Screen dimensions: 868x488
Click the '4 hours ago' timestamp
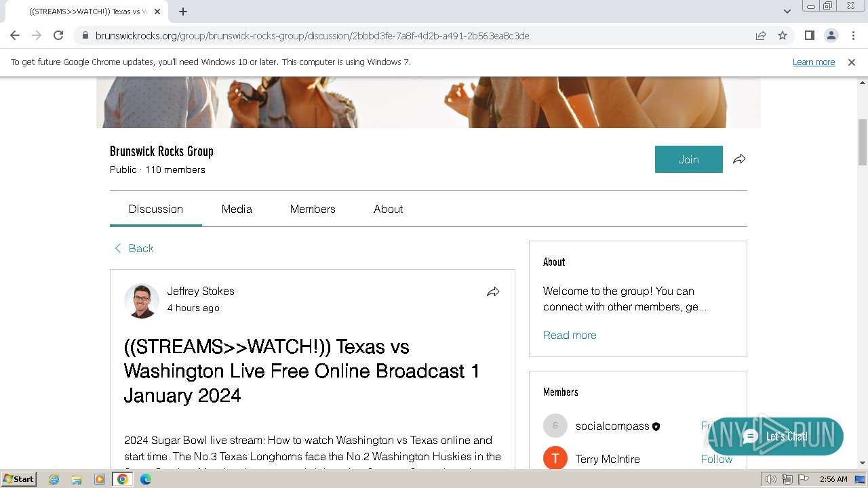(x=193, y=308)
